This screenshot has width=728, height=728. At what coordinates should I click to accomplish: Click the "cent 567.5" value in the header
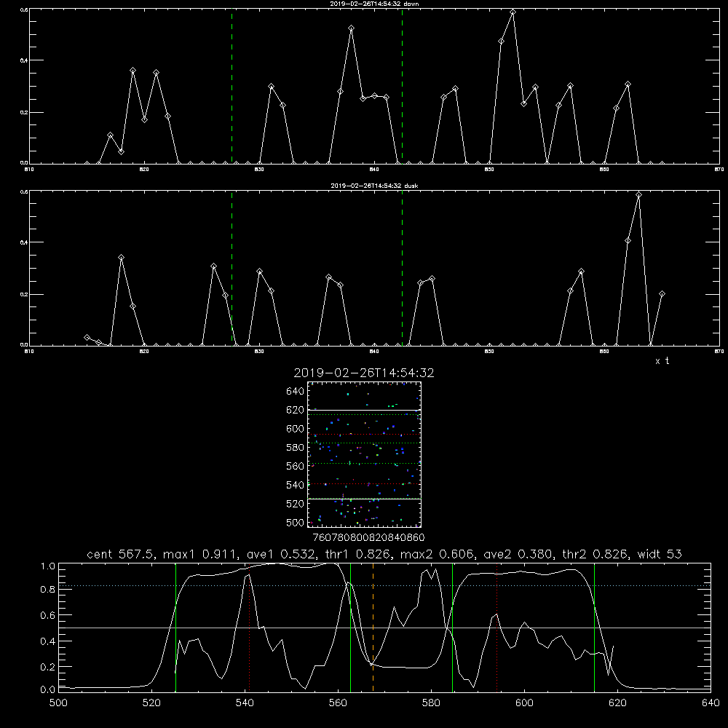click(x=122, y=554)
